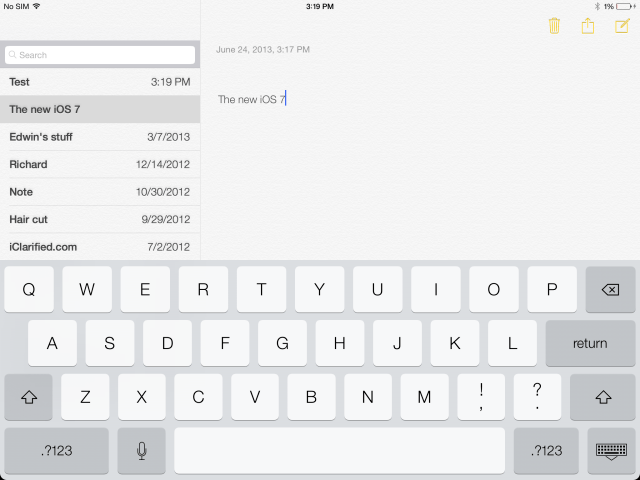Place cursor in 'The new iOS 7' text
Screen dimensions: 640x480
tap(251, 99)
